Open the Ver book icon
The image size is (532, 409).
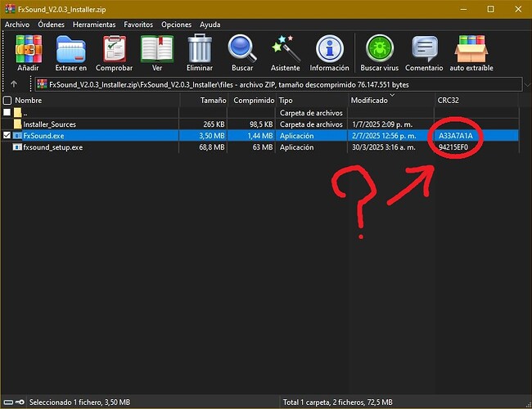pos(157,50)
